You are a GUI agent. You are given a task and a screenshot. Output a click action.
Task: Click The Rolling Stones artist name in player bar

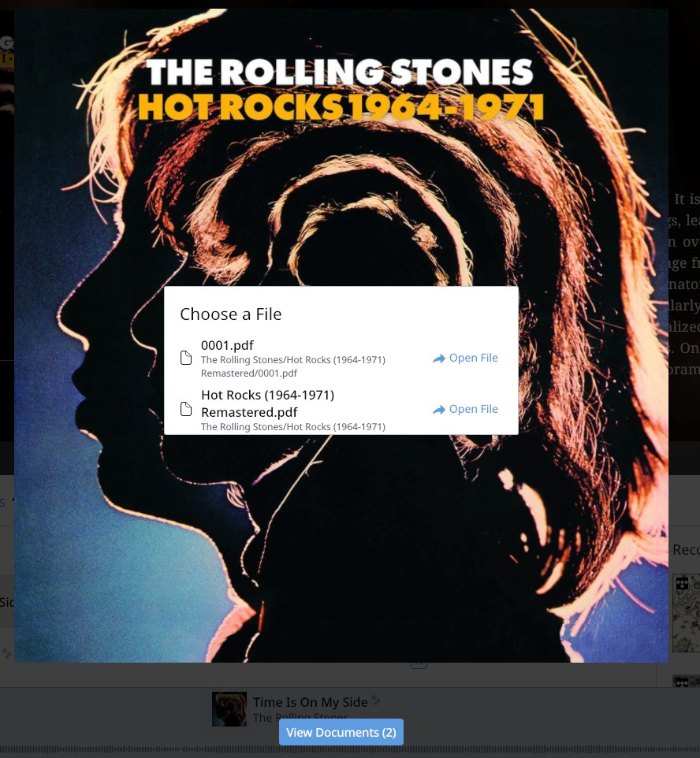[x=300, y=716]
